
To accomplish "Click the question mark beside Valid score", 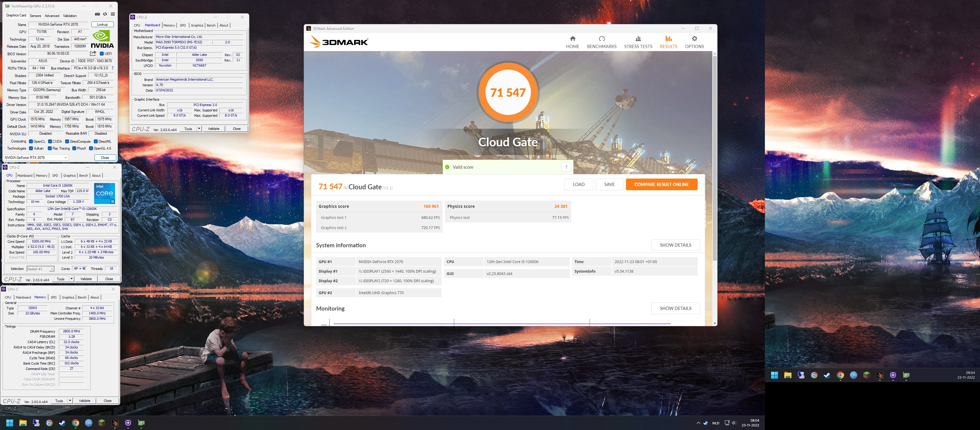I will coord(566,167).
